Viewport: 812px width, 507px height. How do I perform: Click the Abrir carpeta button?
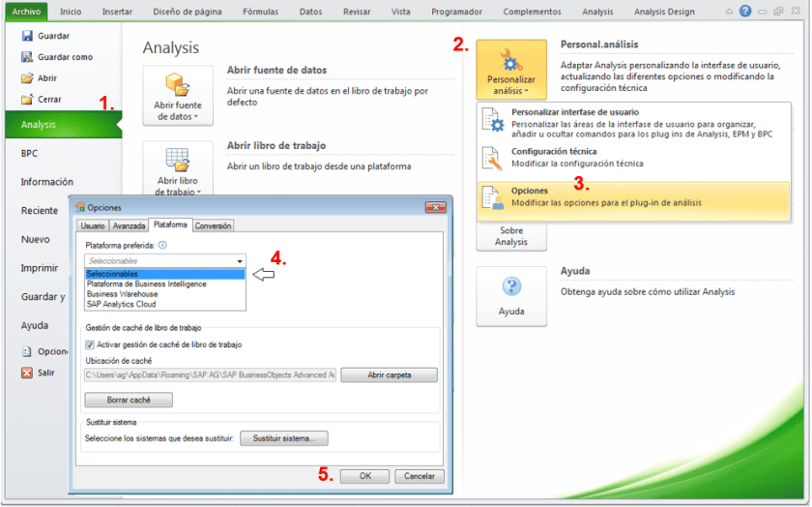[x=389, y=375]
